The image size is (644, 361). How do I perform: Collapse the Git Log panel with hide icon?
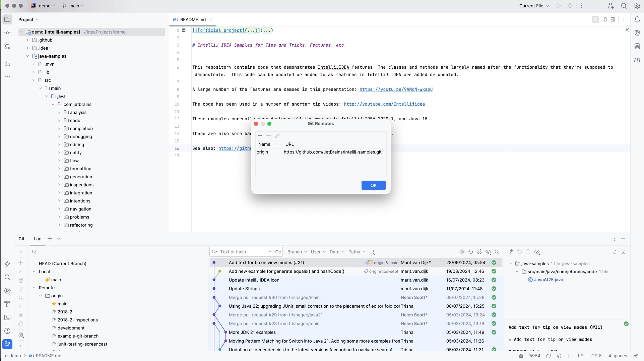624,239
